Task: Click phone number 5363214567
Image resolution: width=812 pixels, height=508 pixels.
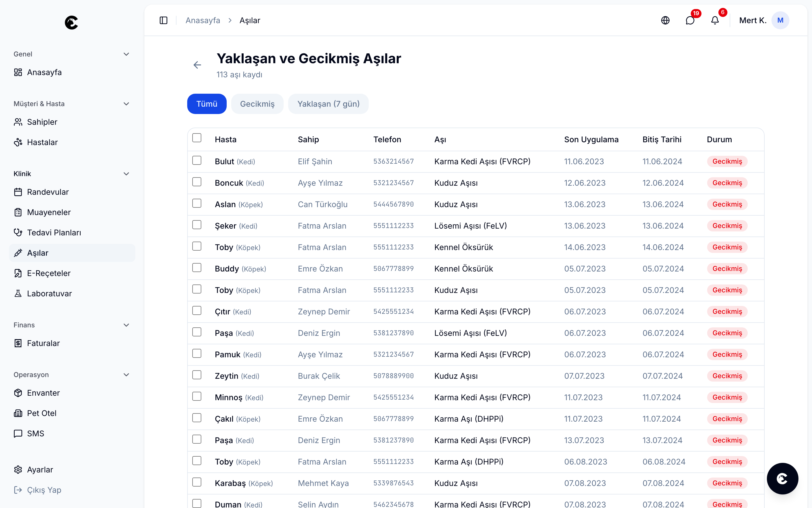Action: (394, 162)
